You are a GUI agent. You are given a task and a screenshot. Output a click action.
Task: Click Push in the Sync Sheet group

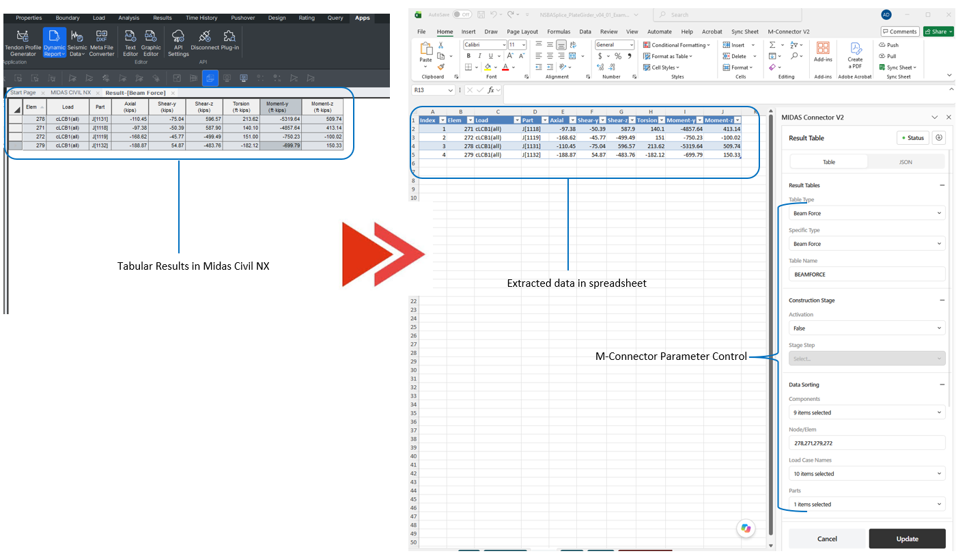888,45
